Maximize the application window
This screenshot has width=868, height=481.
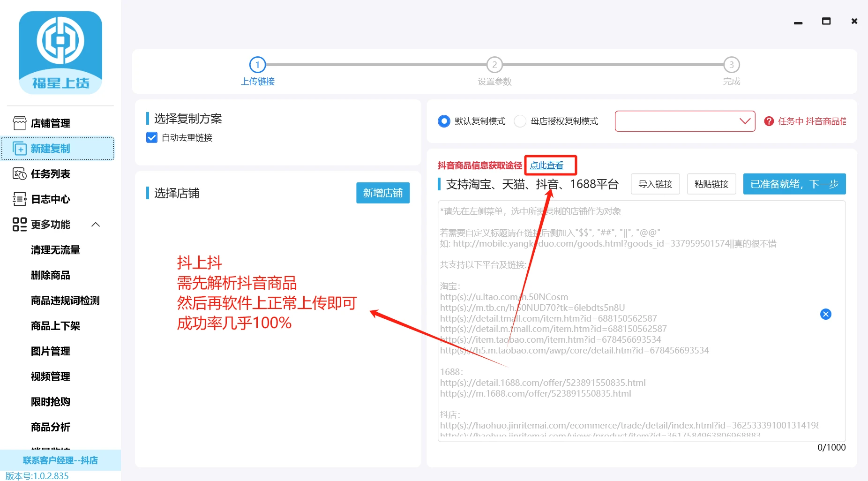826,22
